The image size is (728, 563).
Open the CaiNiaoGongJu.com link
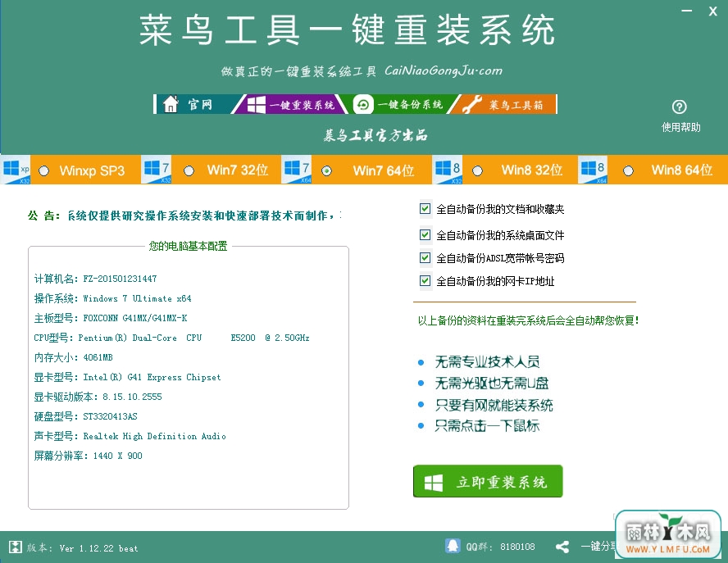444,70
